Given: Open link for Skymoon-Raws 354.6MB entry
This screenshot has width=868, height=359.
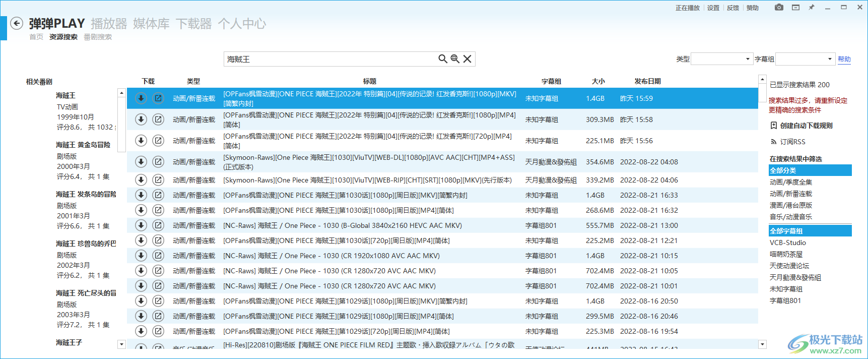Looking at the screenshot, I should tap(158, 162).
